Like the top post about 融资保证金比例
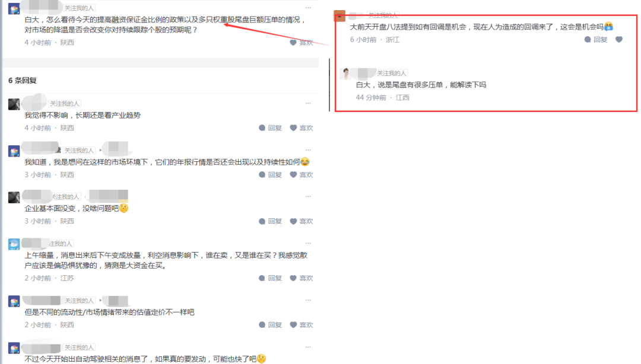Image resolution: width=641 pixels, height=364 pixels. tap(302, 43)
